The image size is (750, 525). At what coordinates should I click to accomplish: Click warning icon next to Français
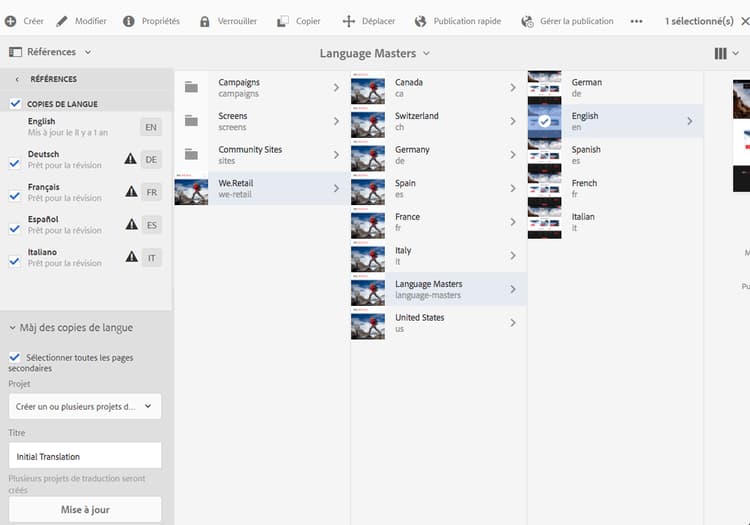(131, 191)
